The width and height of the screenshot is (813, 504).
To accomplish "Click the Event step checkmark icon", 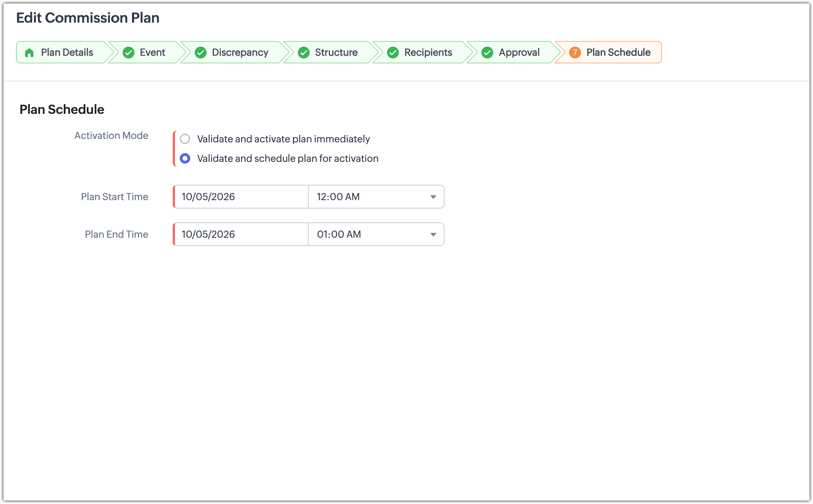I will (x=129, y=53).
